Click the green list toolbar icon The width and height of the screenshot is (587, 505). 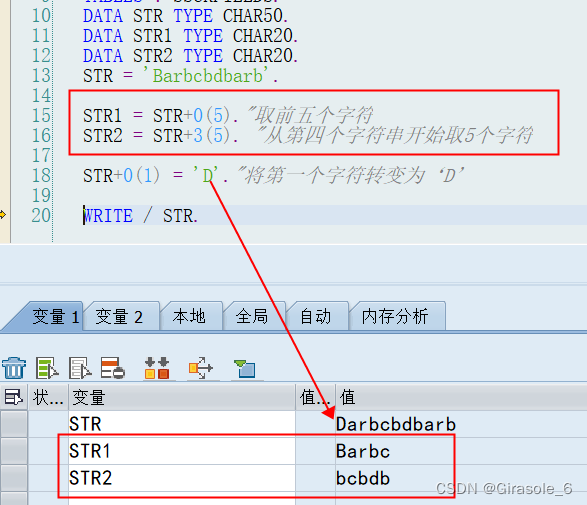(47, 368)
